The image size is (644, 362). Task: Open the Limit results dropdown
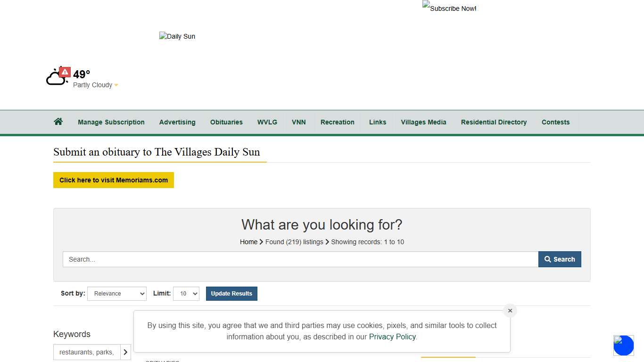186,294
